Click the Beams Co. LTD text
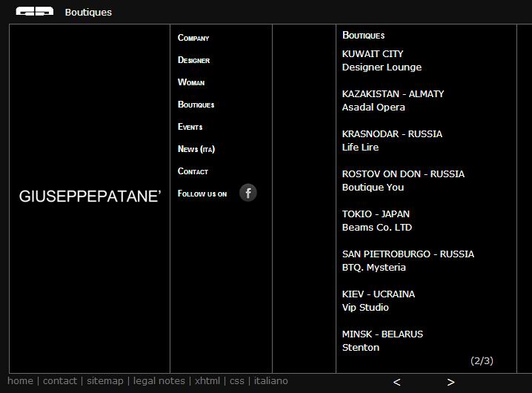Screen dimensions: 532x393 [377, 228]
